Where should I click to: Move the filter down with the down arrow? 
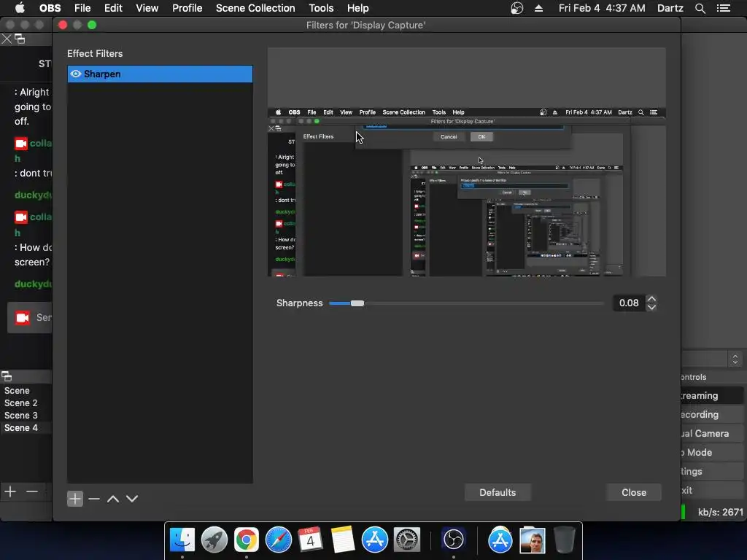click(x=132, y=499)
